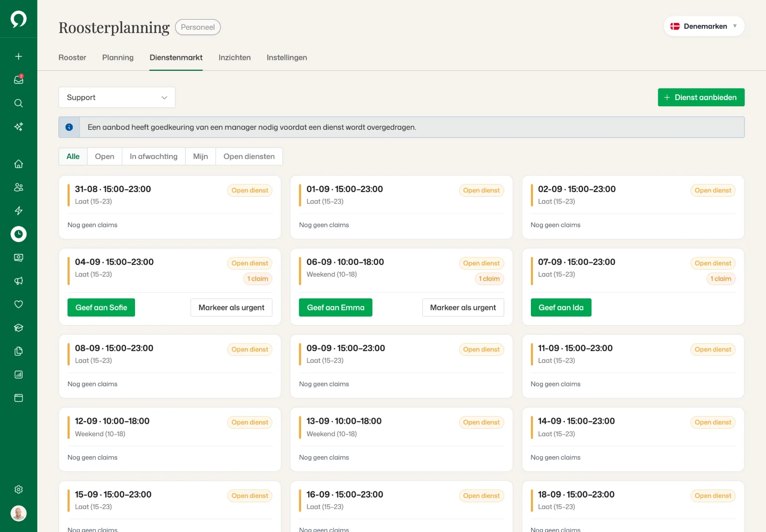Open the documents copy icon
This screenshot has width=766, height=532.
(19, 351)
